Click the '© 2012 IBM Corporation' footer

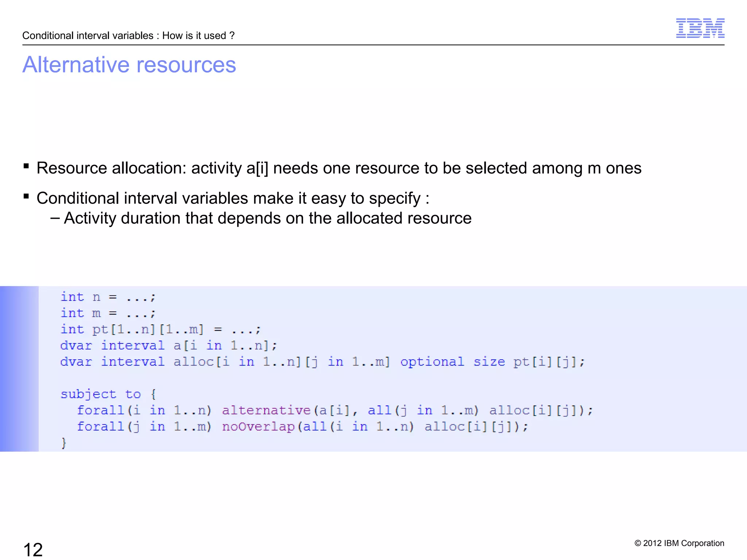click(x=679, y=543)
